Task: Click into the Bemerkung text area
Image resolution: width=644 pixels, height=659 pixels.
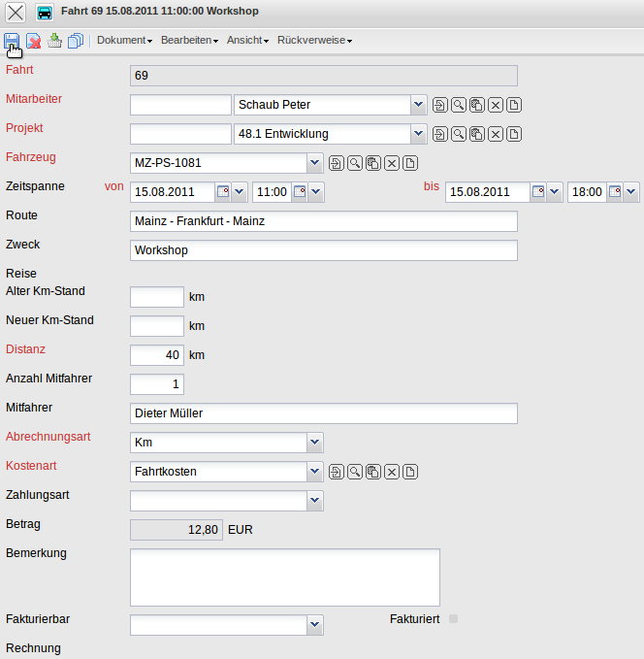Action: [284, 577]
